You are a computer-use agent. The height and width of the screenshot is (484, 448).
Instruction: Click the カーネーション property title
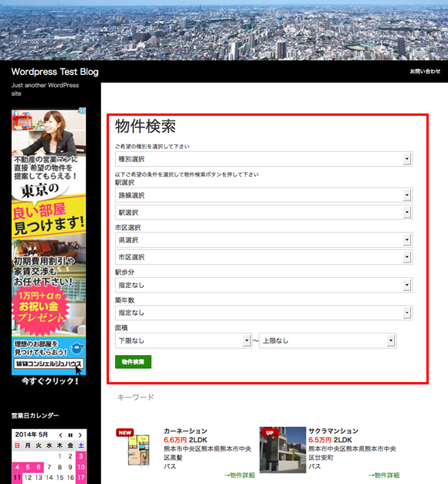(x=185, y=431)
